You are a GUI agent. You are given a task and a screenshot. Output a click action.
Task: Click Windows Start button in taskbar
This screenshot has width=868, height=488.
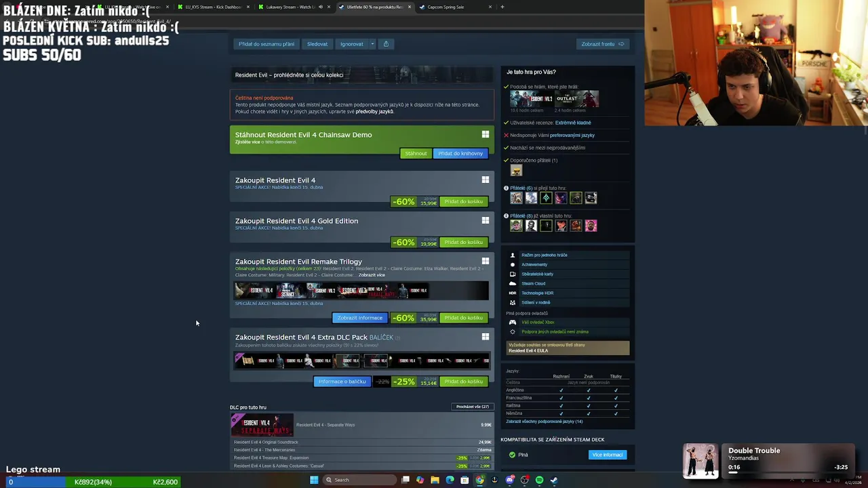[x=314, y=480]
